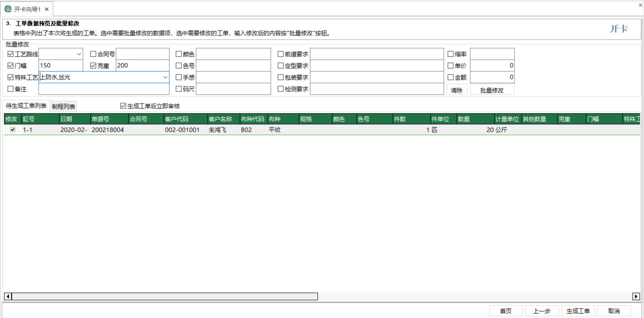Viewport: 644px width, 318px height.
Task: Click the 缩率 input field
Action: coord(492,54)
